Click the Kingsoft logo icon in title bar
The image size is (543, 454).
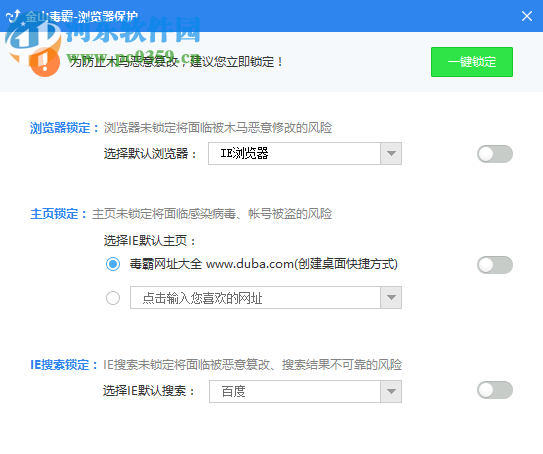[x=14, y=16]
